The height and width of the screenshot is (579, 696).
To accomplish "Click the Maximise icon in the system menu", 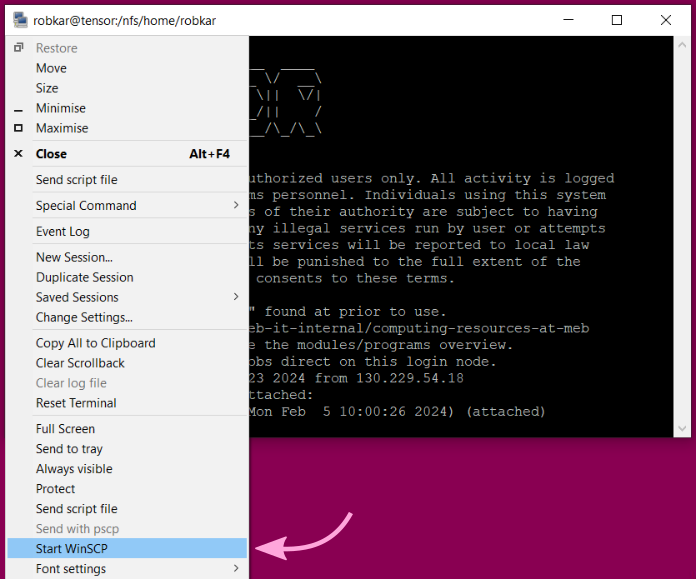I will click(18, 128).
